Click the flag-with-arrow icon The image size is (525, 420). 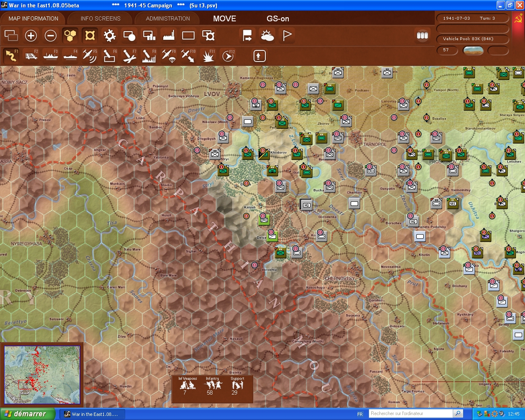247,36
